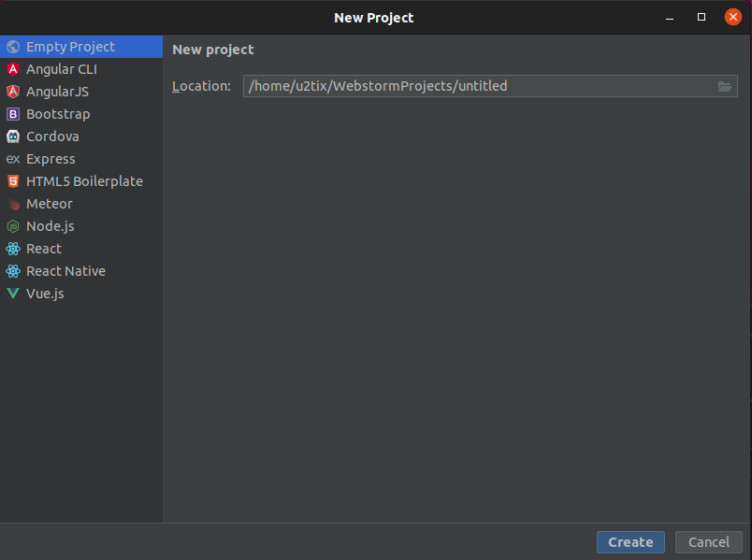Click the Vue.js 'V' icon
The height and width of the screenshot is (560, 752).
tap(12, 294)
